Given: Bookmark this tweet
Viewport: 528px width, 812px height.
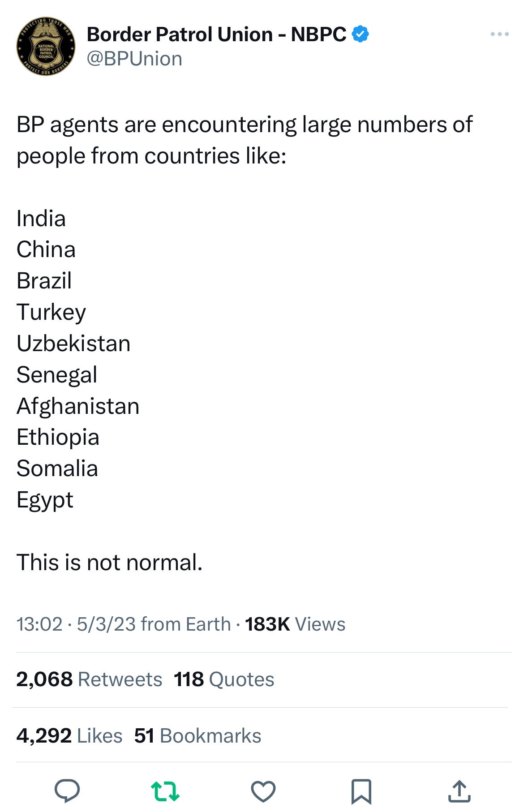Looking at the screenshot, I should pyautogui.click(x=361, y=791).
